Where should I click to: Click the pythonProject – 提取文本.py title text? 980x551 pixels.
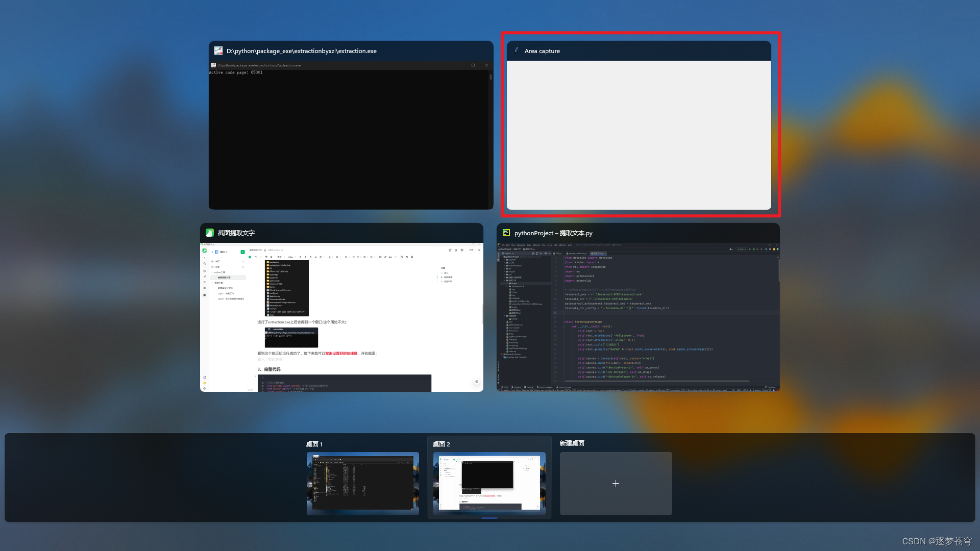(x=553, y=233)
